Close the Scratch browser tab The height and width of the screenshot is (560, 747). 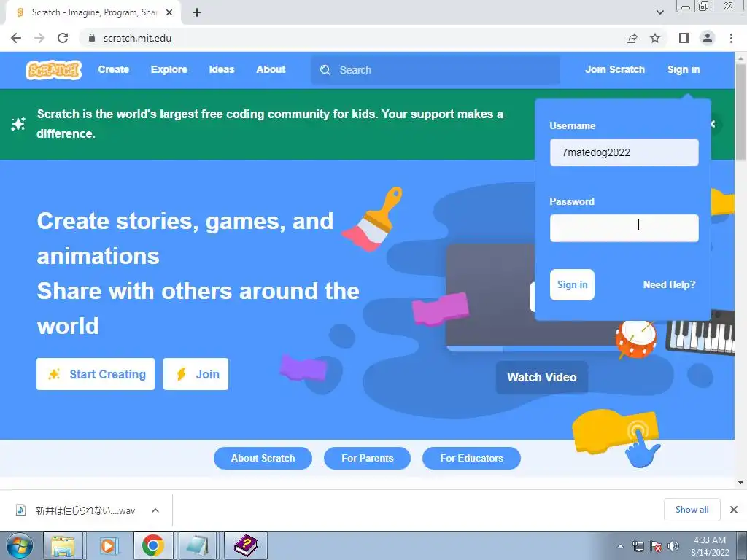click(169, 12)
